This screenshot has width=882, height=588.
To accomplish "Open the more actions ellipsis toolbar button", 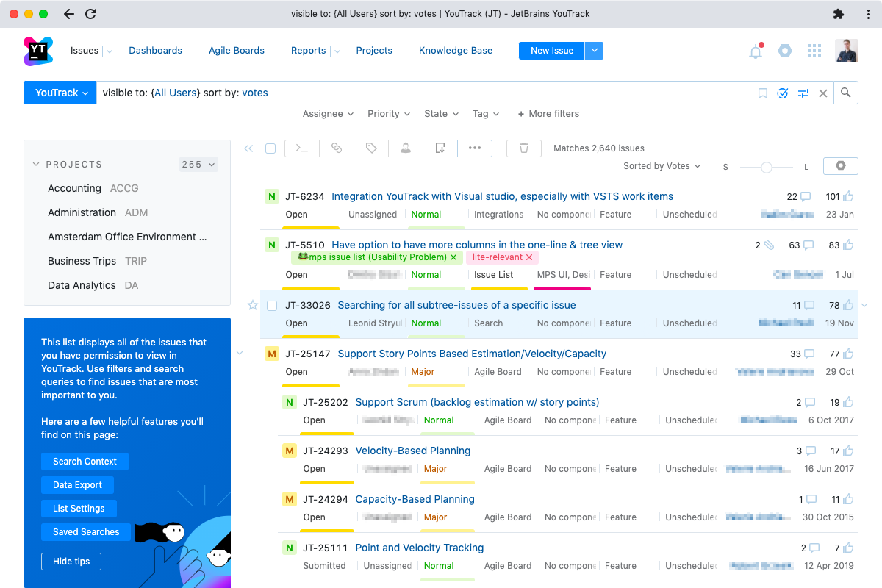I will pyautogui.click(x=475, y=148).
